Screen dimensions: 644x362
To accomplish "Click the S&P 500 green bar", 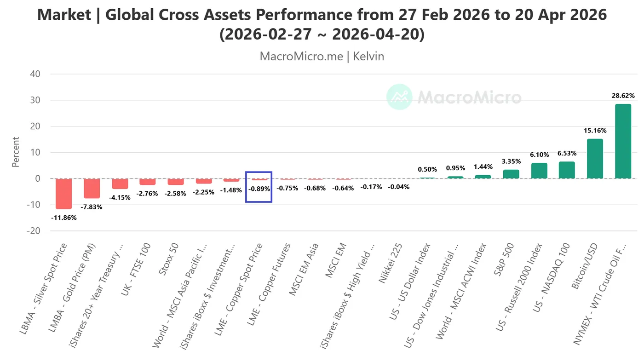I will tap(511, 174).
